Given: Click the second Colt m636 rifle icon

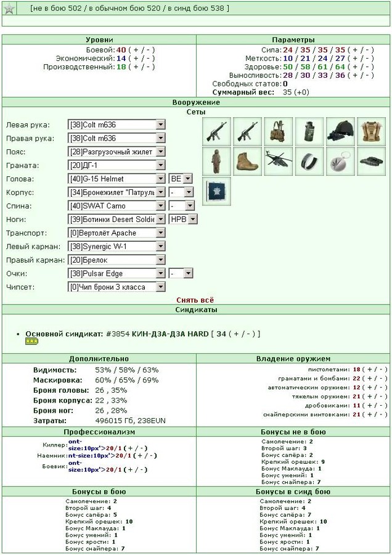Looking at the screenshot, I should 247,132.
